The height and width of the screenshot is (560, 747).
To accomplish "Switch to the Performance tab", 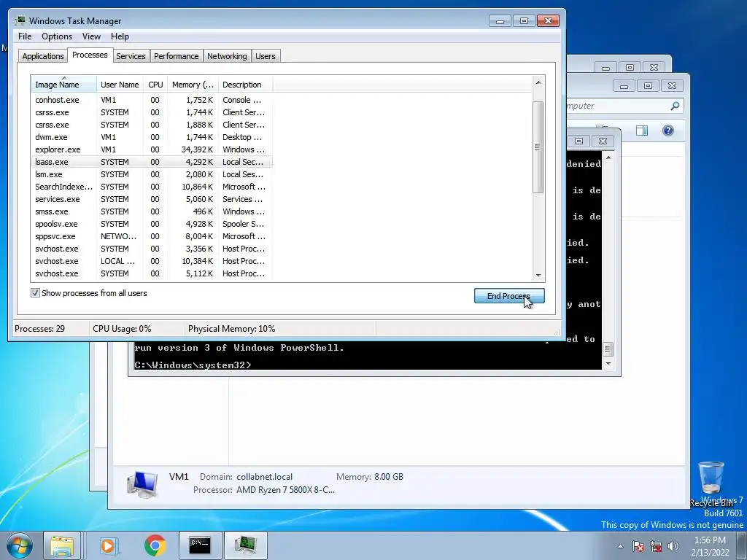I will [176, 56].
